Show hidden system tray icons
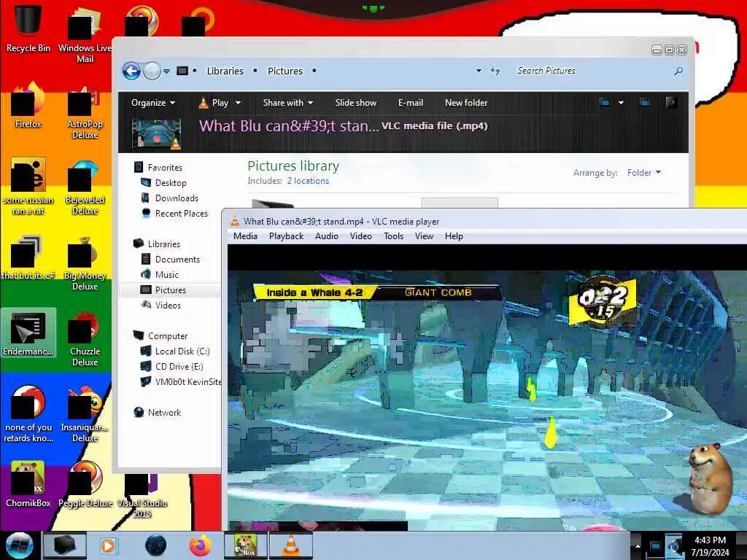747x560 pixels. [638, 545]
